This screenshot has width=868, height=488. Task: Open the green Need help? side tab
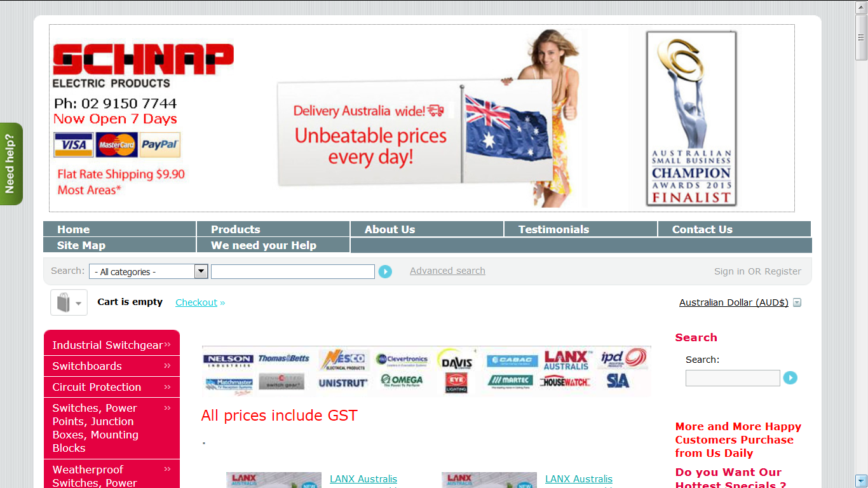[x=11, y=164]
